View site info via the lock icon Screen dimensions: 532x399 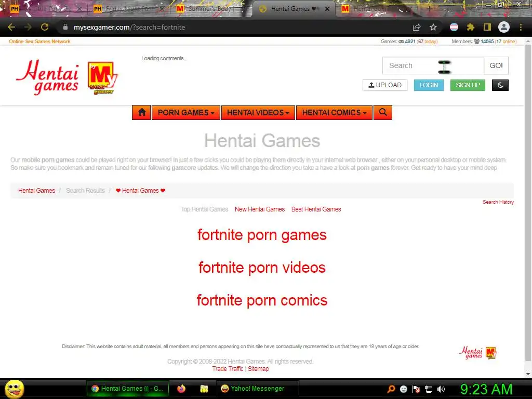(x=65, y=27)
